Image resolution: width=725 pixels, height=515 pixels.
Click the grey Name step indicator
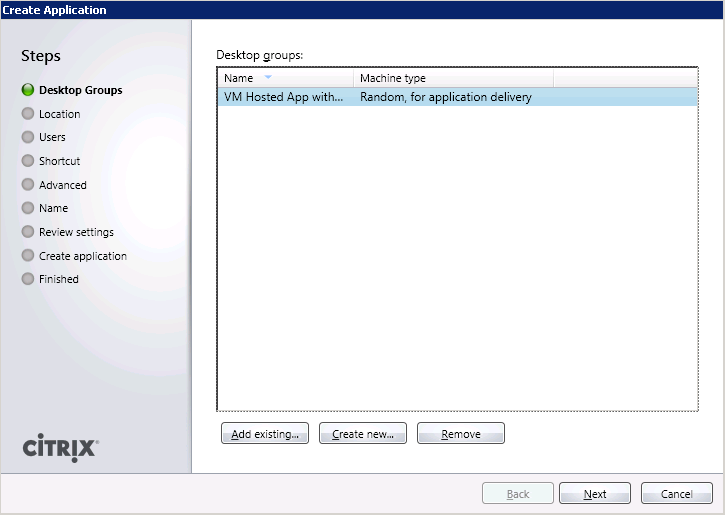coord(28,208)
